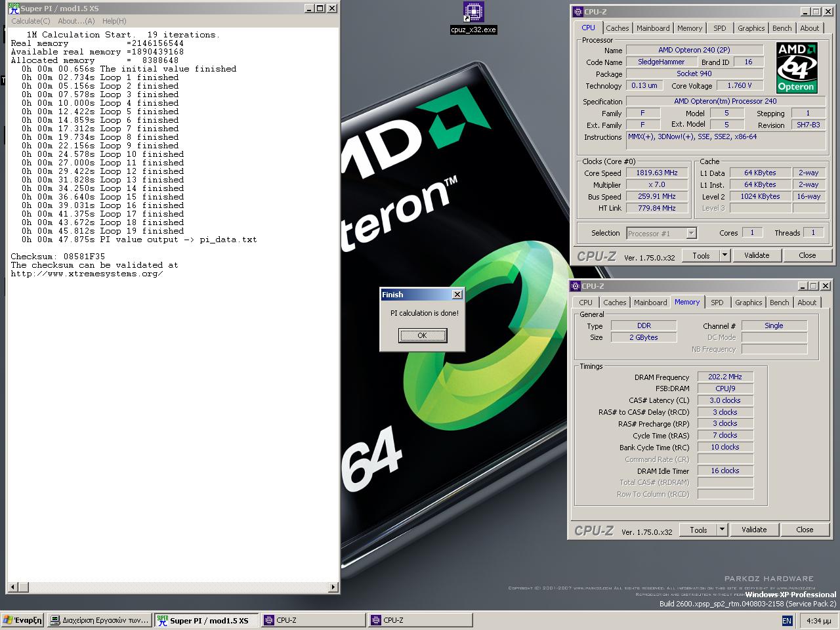The height and width of the screenshot is (630, 840).
Task: Click the Loop 19 finished line
Action: coord(102,231)
